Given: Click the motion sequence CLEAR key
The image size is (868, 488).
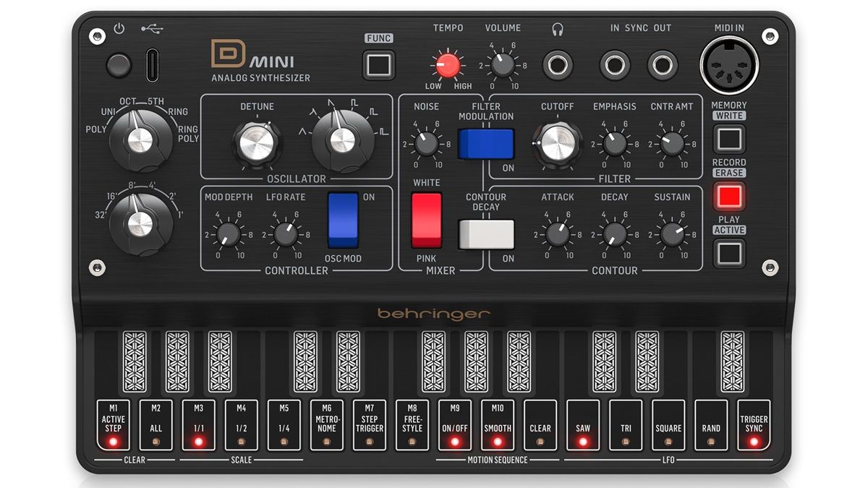Looking at the screenshot, I should pos(540,425).
